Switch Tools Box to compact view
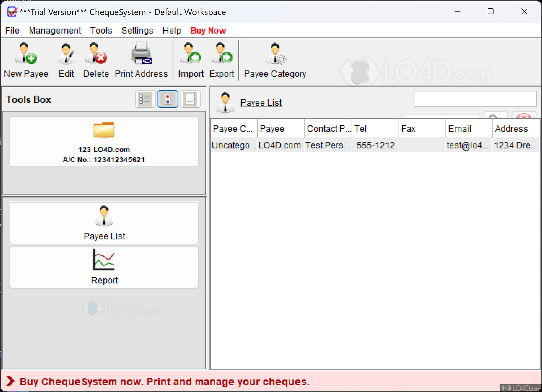 (190, 99)
